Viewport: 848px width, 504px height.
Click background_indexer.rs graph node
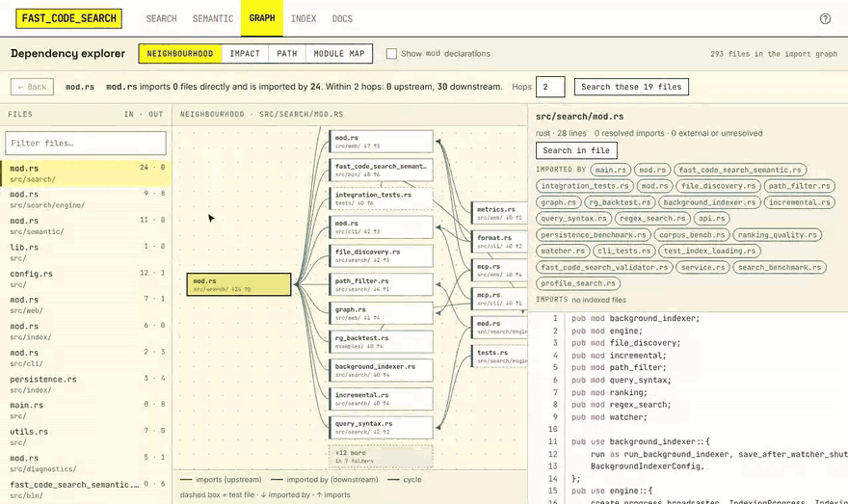pyautogui.click(x=381, y=370)
